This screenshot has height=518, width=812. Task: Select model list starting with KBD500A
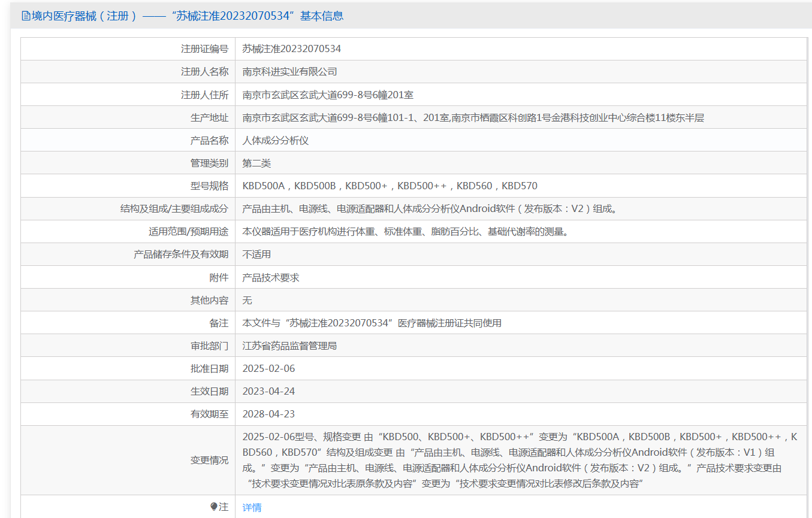[390, 186]
